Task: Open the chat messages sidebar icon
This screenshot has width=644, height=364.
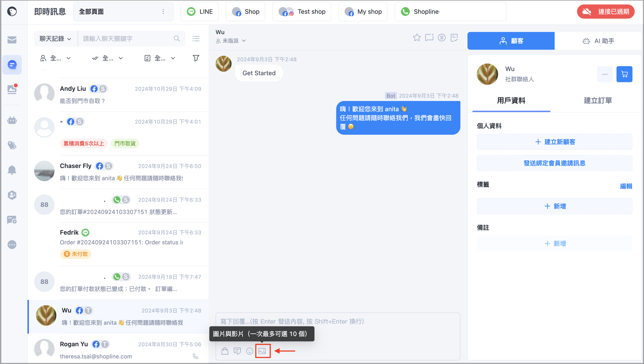Action: pyautogui.click(x=12, y=65)
